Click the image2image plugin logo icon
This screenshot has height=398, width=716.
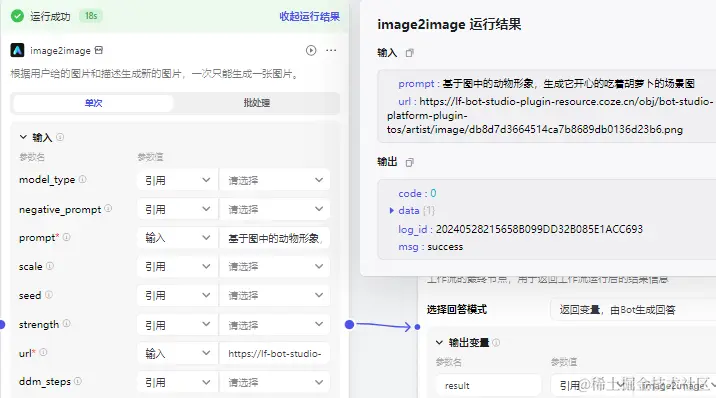tap(17, 50)
